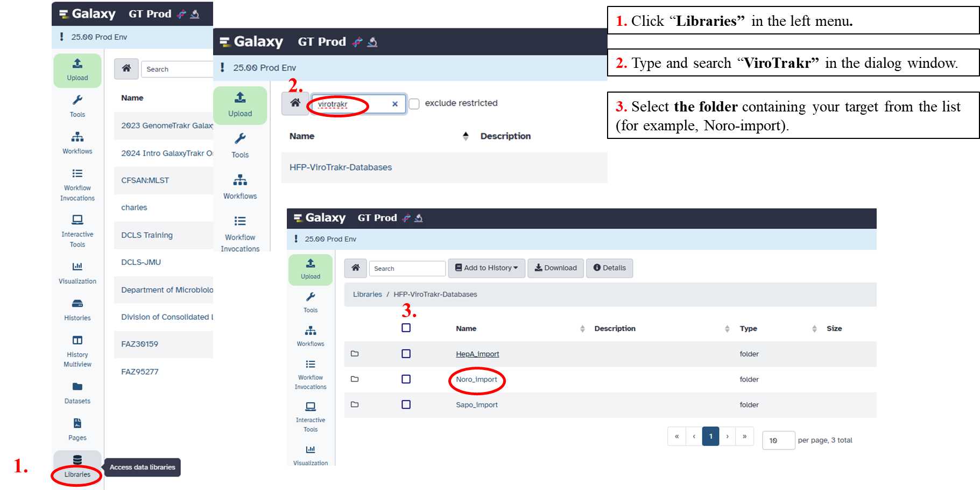Enable the exclude restricted checkbox

coord(414,103)
